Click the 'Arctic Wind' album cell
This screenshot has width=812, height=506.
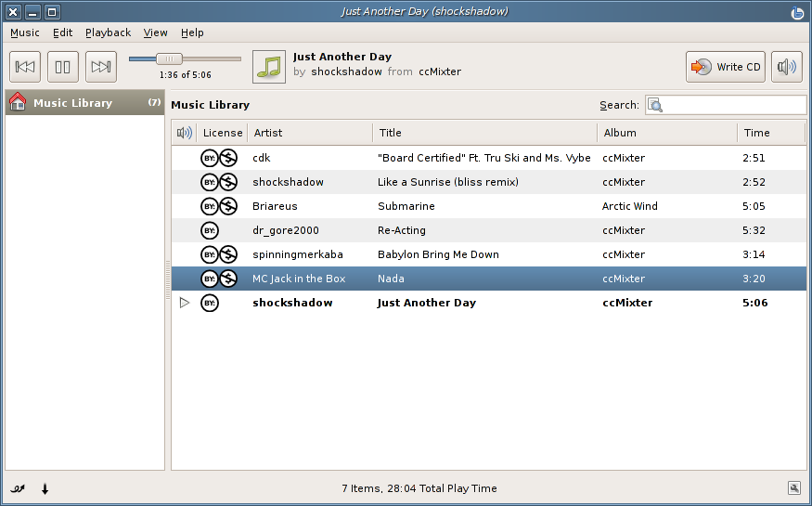[630, 206]
